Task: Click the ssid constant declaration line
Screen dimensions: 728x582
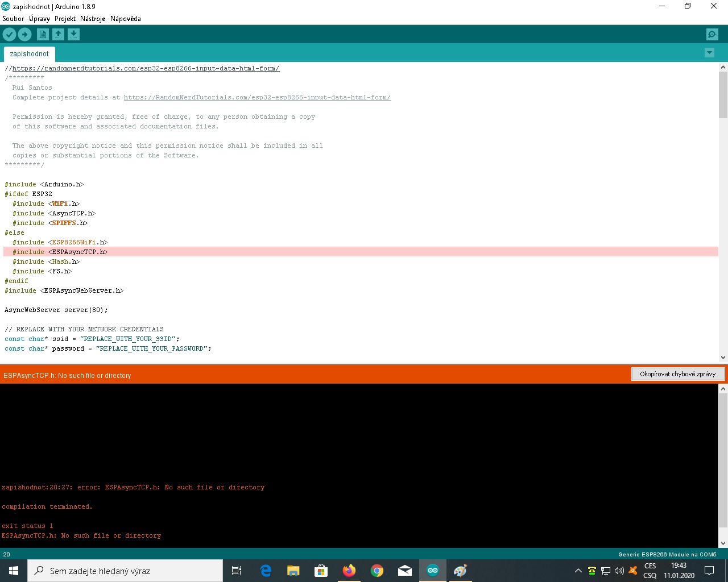Action: pos(92,339)
